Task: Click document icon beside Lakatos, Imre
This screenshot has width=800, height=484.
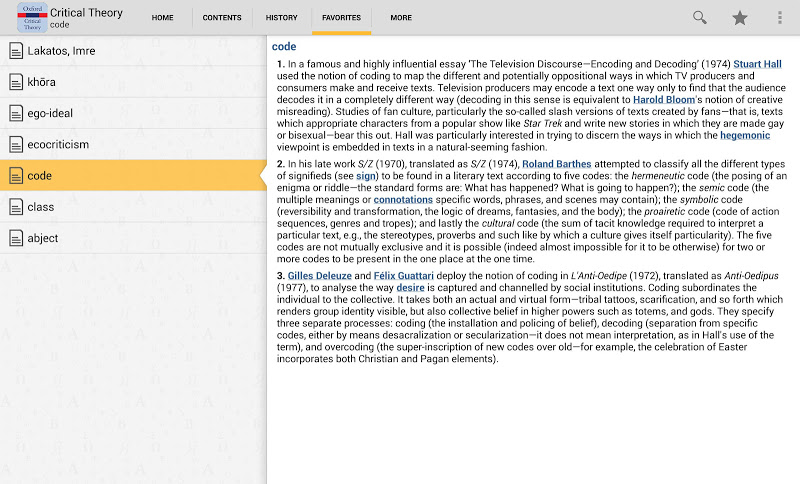Action: click(16, 50)
